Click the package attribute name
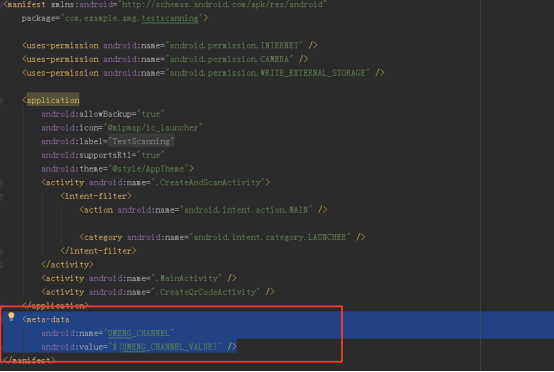The width and height of the screenshot is (554, 372). (x=38, y=18)
